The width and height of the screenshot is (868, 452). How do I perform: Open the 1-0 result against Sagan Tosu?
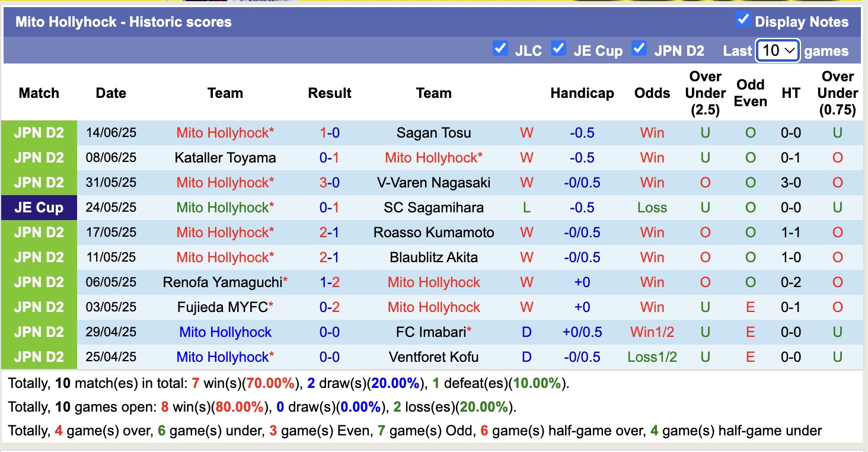click(x=330, y=133)
